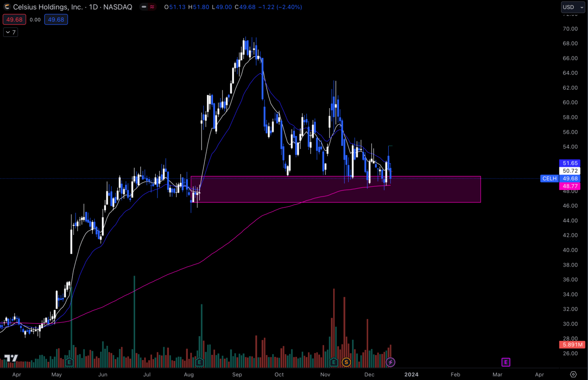
Task: Click the pink wavy-lines market status icon
Action: [152, 7]
